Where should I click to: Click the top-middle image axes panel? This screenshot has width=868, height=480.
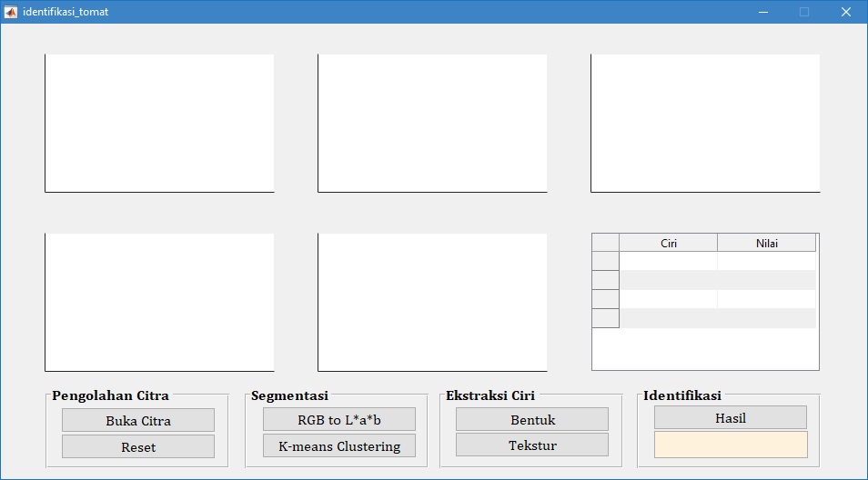pyautogui.click(x=432, y=123)
